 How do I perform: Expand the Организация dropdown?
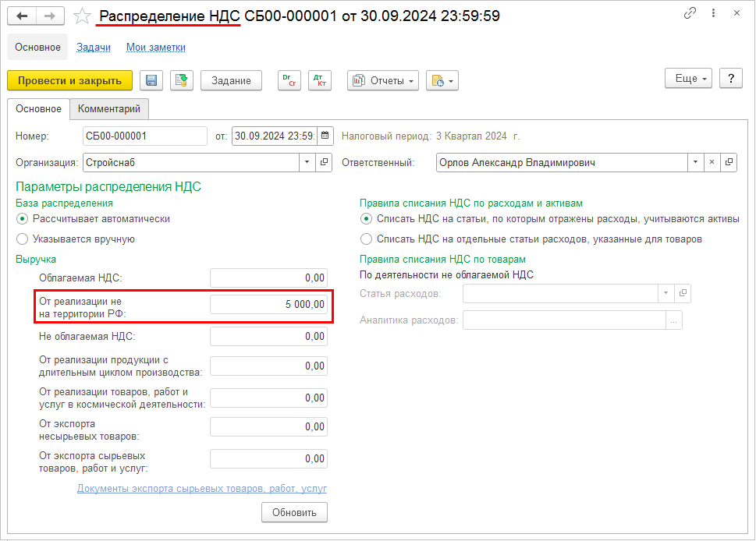click(x=307, y=162)
